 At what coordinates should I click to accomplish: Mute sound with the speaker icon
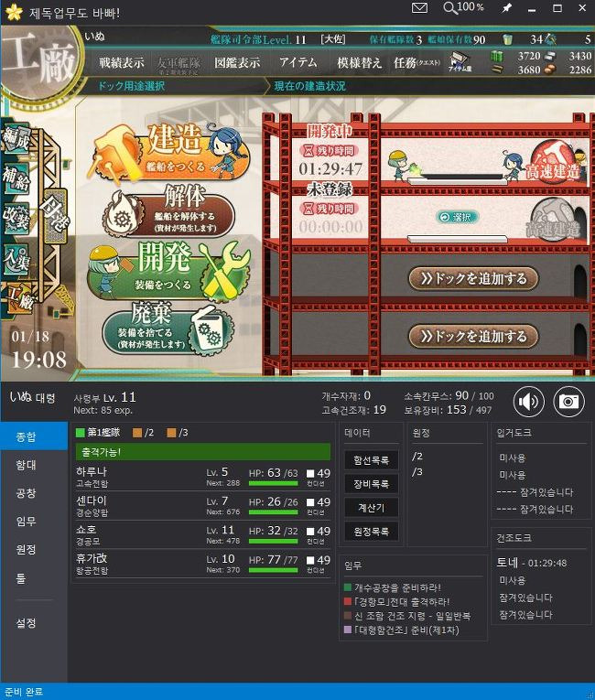528,402
